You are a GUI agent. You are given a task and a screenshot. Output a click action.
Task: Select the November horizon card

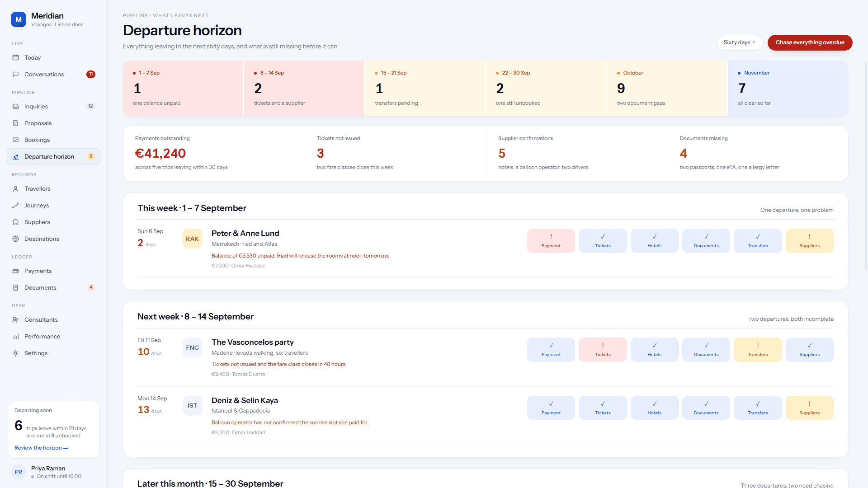tap(788, 89)
